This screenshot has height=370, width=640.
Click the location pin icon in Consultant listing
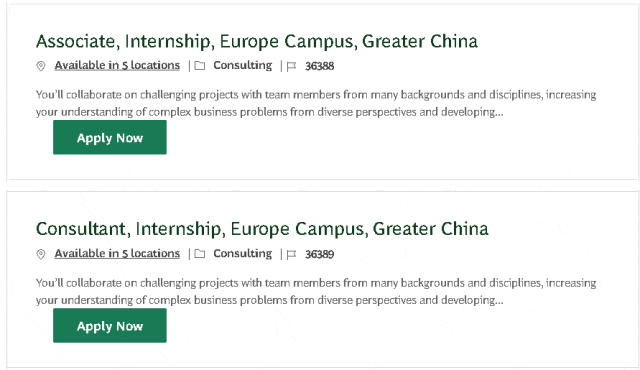(41, 254)
